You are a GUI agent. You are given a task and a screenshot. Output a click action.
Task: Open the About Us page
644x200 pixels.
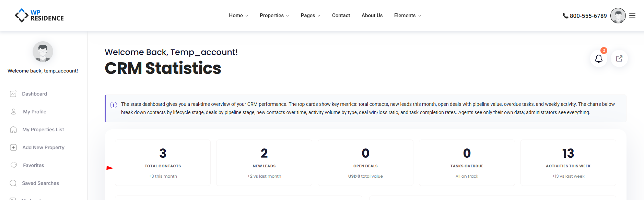372,15
